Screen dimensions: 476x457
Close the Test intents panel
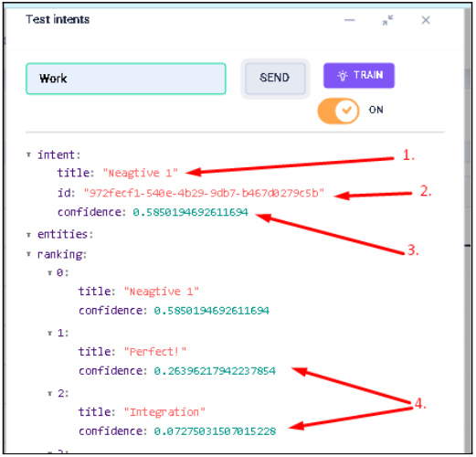click(x=426, y=20)
